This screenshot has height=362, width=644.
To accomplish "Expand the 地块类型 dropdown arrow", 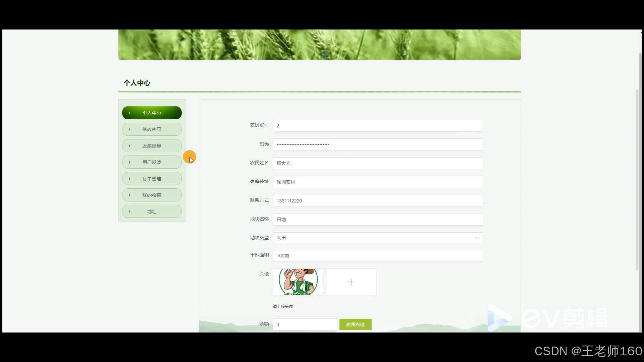I will pyautogui.click(x=477, y=238).
